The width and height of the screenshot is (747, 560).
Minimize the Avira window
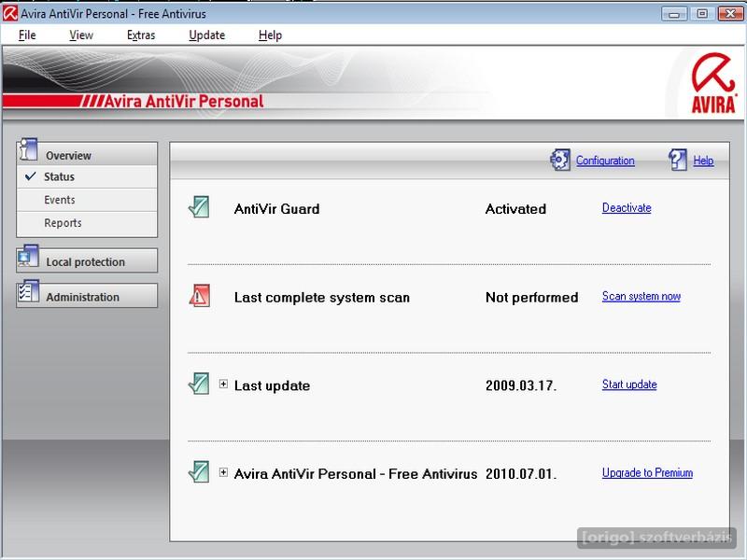(674, 14)
